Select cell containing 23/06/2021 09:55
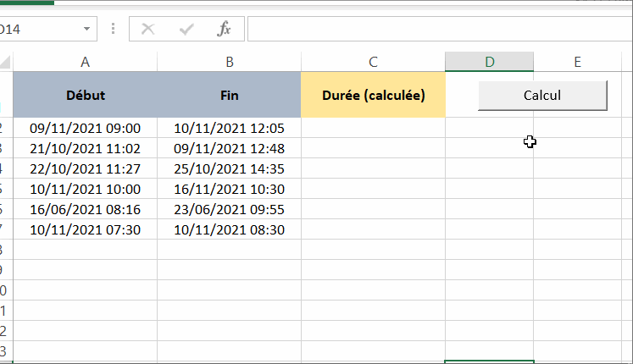This screenshot has height=364, width=633. pyautogui.click(x=229, y=209)
